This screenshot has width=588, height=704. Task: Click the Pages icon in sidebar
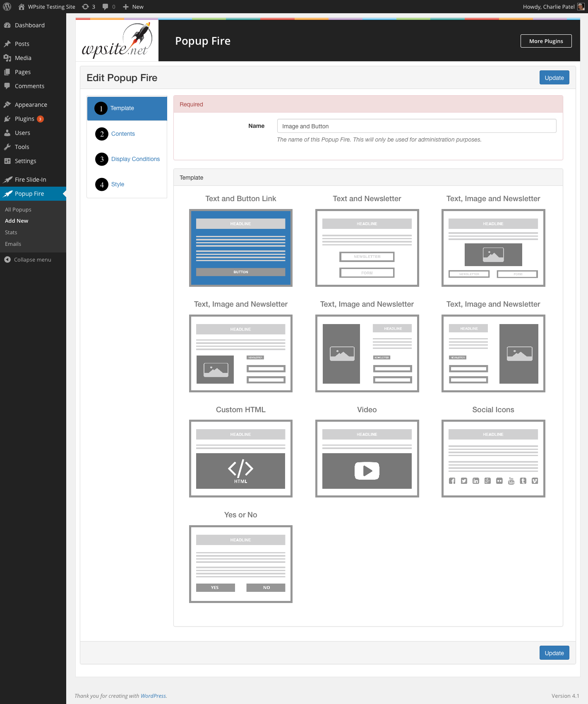coord(7,72)
